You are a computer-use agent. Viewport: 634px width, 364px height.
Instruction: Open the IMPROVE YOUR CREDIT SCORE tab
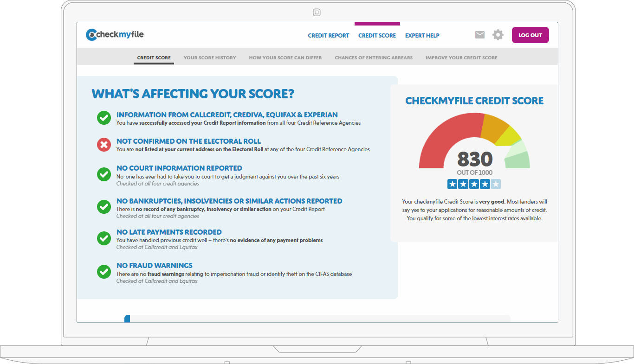[461, 57]
